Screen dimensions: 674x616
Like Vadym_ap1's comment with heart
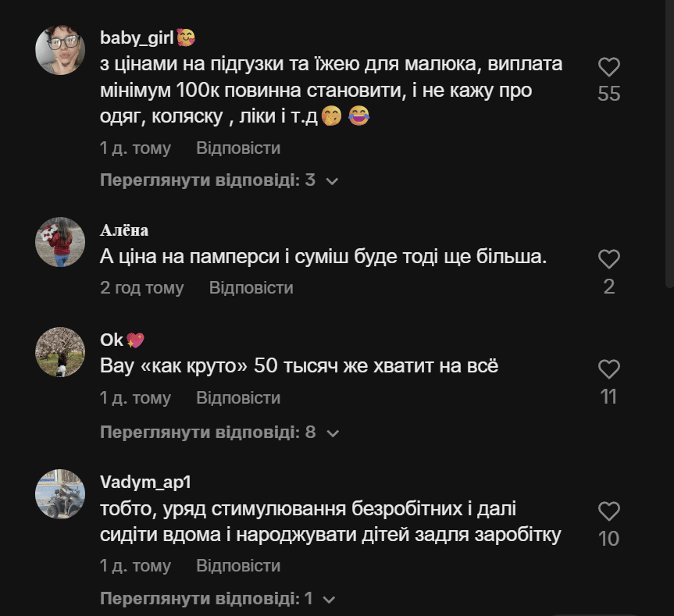click(x=608, y=511)
